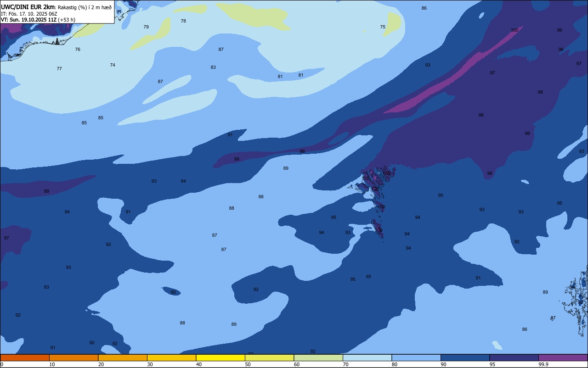Click the humidity reading 74

tap(113, 65)
